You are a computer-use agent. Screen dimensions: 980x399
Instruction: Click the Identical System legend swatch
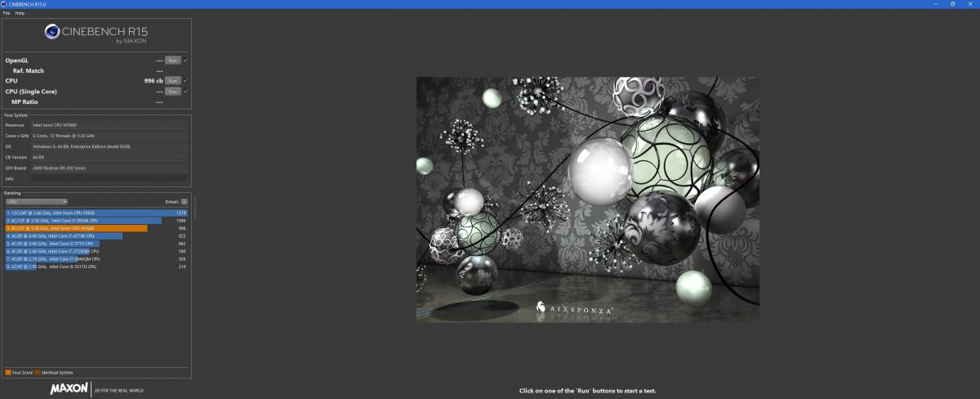pos(38,372)
